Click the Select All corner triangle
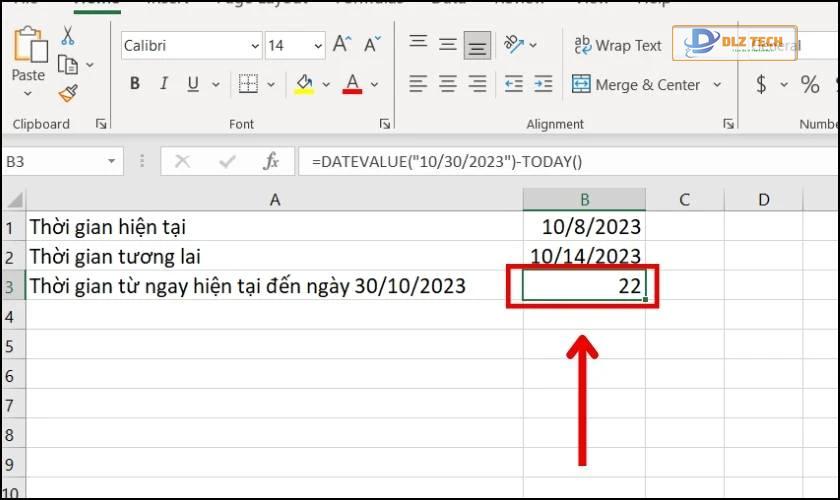The height and width of the screenshot is (500, 840). pos(14,200)
